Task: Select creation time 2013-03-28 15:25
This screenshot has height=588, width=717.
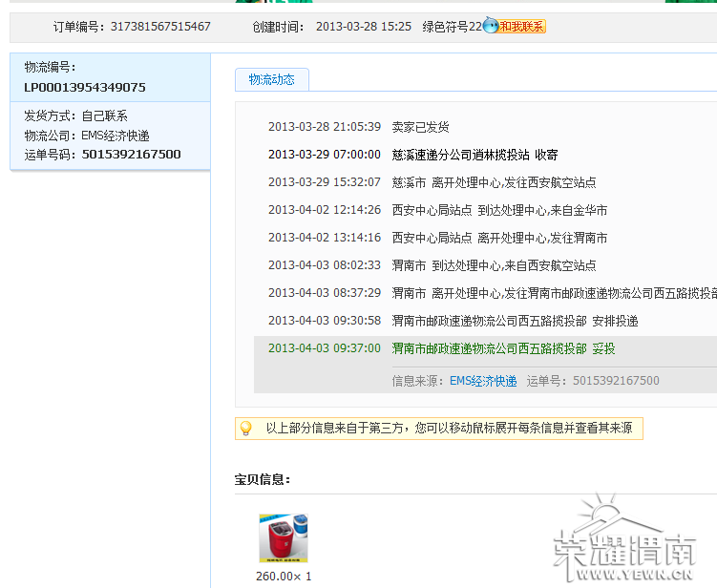Action: [x=364, y=27]
